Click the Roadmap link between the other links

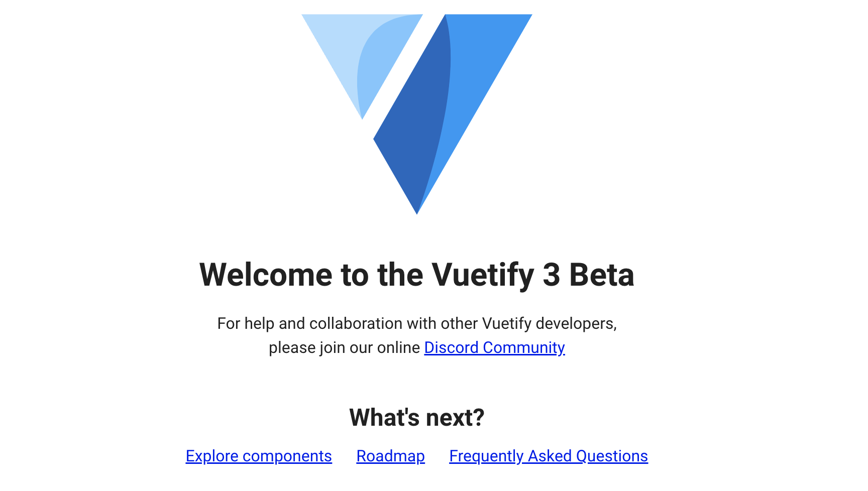[x=390, y=456]
